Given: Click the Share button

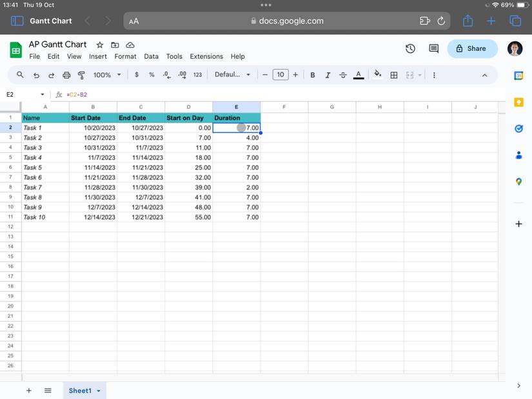Looking at the screenshot, I should (x=471, y=48).
